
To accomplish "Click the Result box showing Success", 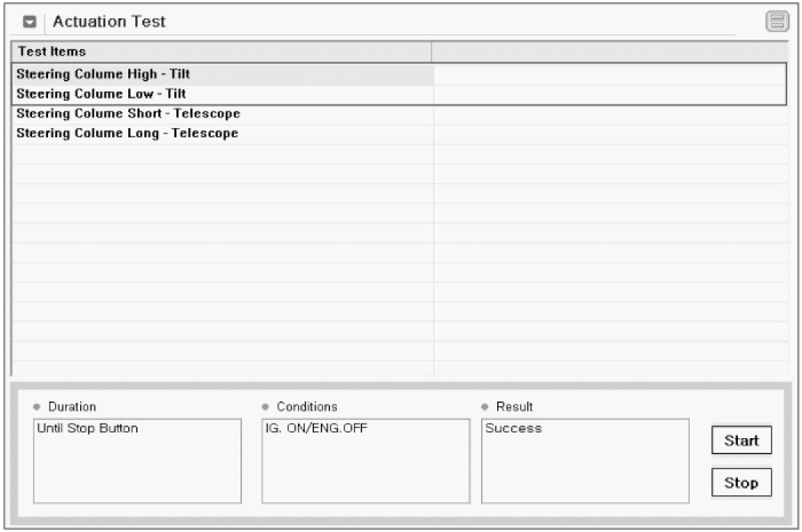I will point(584,460).
